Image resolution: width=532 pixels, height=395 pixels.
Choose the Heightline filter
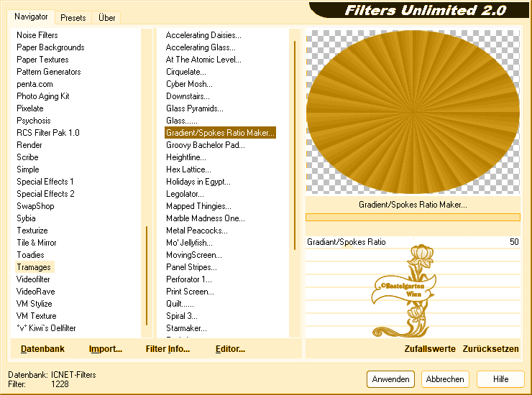click(x=186, y=157)
